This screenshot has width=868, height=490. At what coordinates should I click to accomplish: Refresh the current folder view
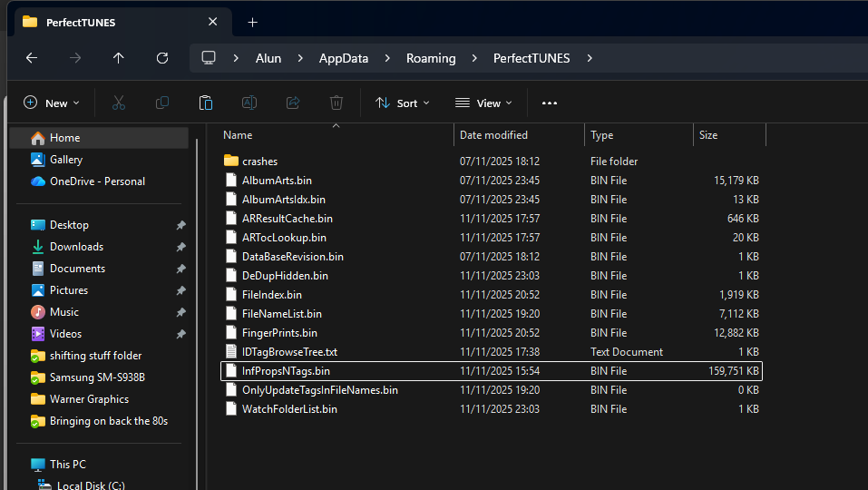click(x=162, y=58)
